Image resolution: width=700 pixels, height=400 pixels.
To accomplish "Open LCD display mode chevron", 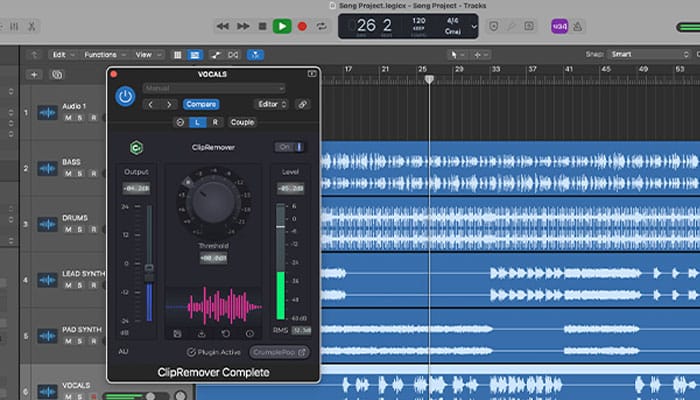I will [x=474, y=26].
